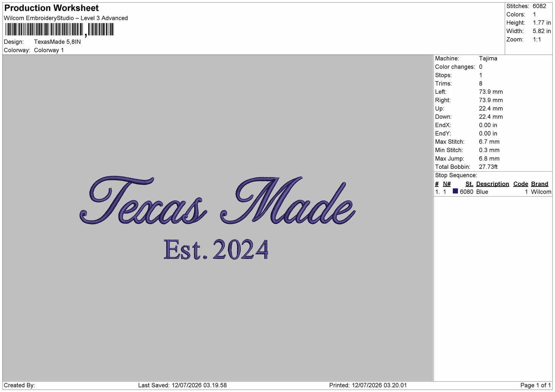Select the Trims 8 value
The height and width of the screenshot is (392, 555).
click(x=480, y=84)
